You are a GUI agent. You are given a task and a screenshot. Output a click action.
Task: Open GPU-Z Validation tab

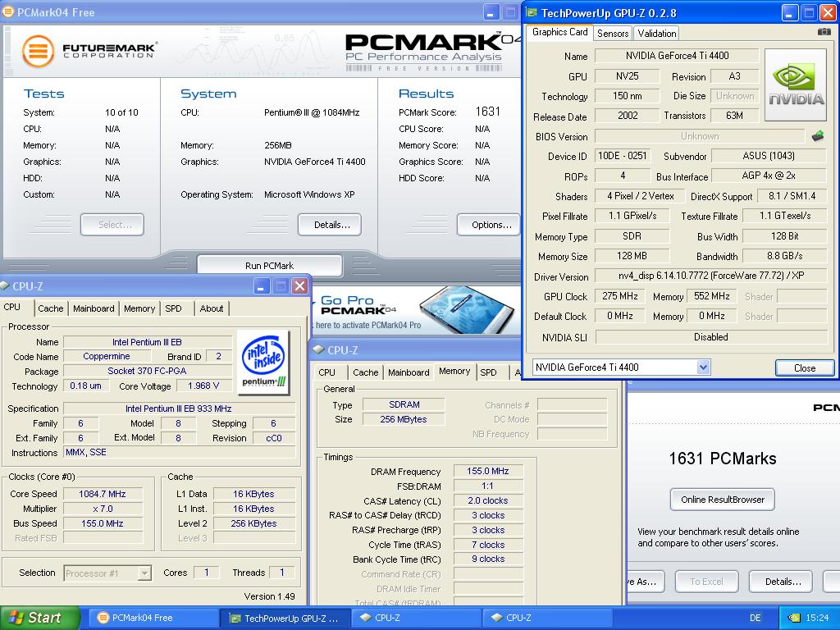coord(657,33)
